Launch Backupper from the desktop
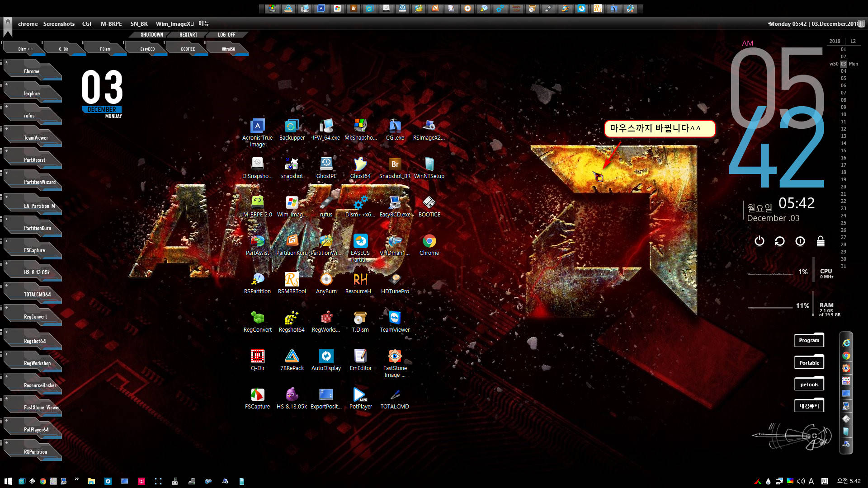 pos(292,130)
